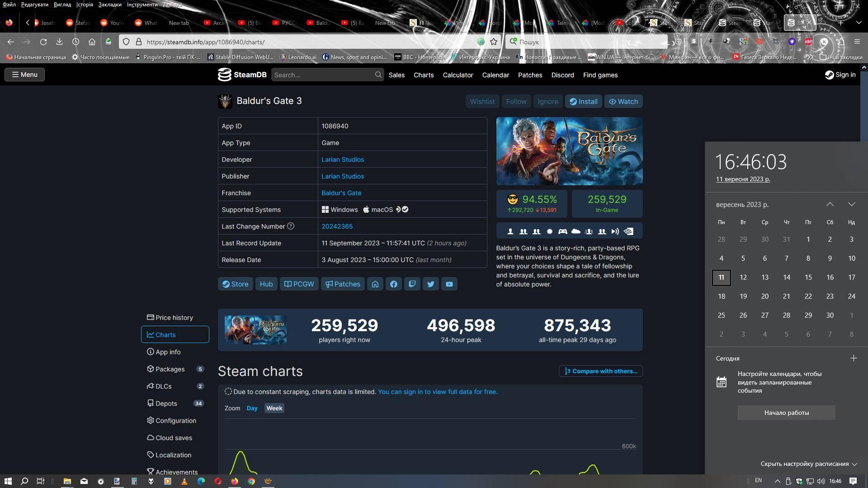Select the Charts sidebar item
The image size is (868, 488).
coord(175,335)
